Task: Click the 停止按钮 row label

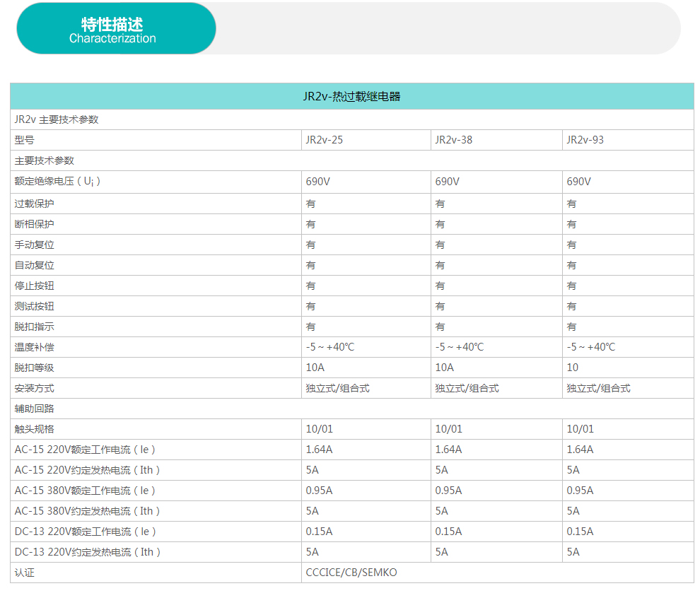Action: coord(34,286)
